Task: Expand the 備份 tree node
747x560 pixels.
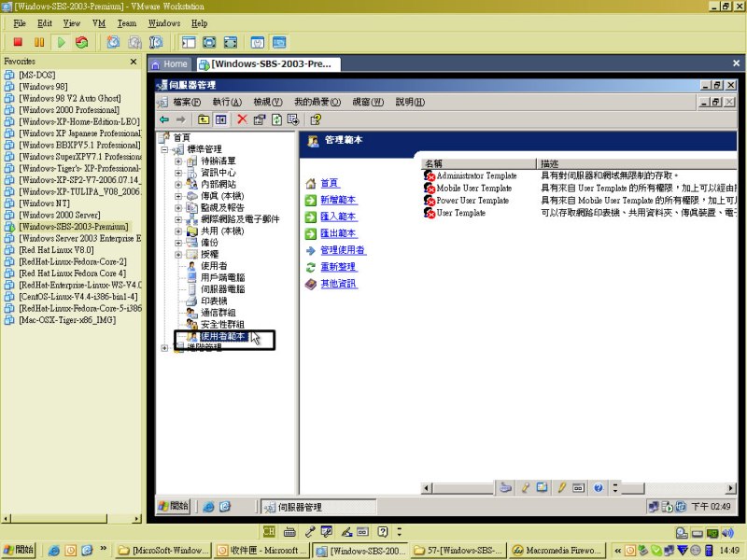Action: click(x=178, y=243)
